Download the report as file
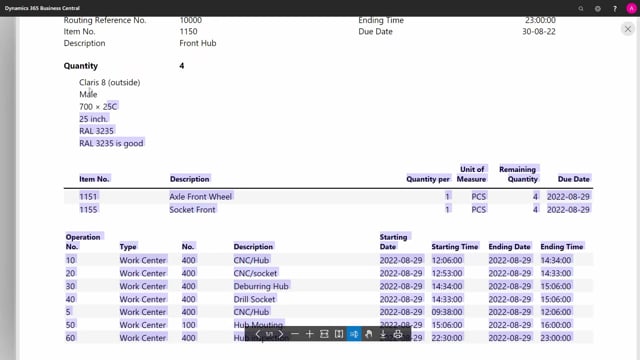The image size is (640, 360). (383, 334)
